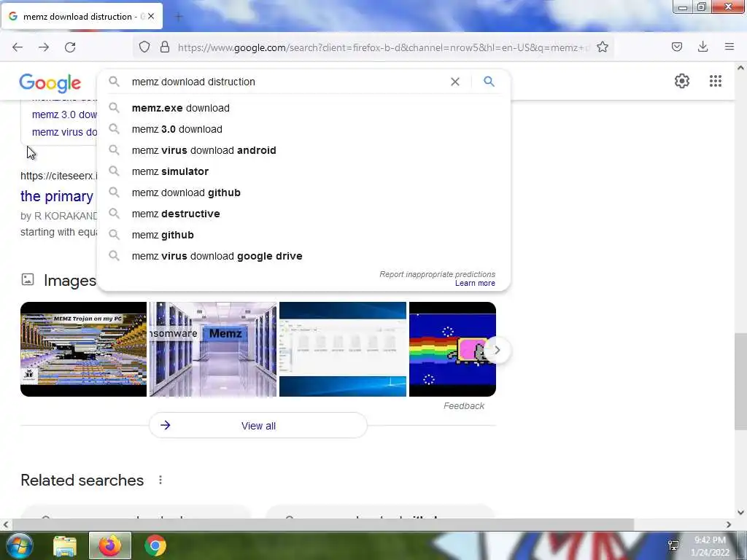Select the memz download distruction tab
The height and width of the screenshot is (560, 747).
coord(82,16)
